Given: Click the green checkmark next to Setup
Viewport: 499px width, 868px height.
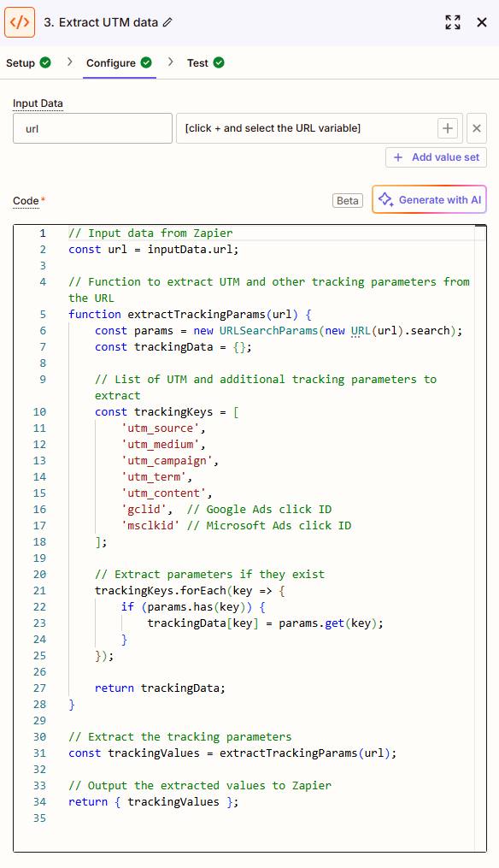Looking at the screenshot, I should click(x=45, y=62).
